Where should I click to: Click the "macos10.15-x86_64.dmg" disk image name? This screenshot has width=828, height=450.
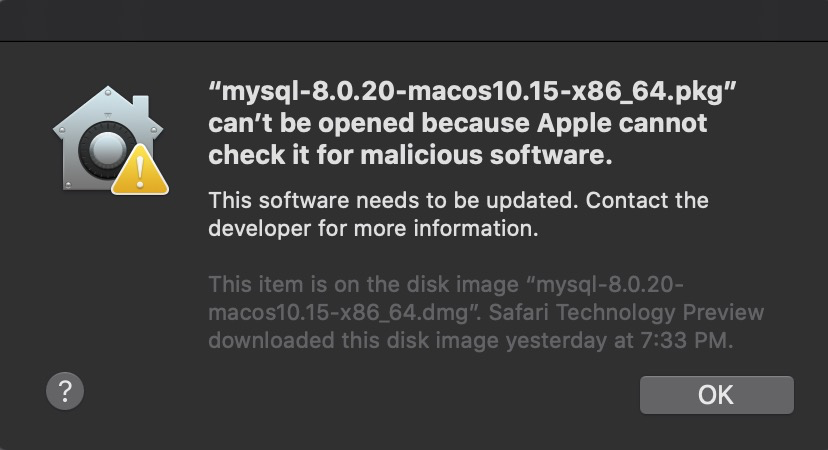click(x=338, y=313)
